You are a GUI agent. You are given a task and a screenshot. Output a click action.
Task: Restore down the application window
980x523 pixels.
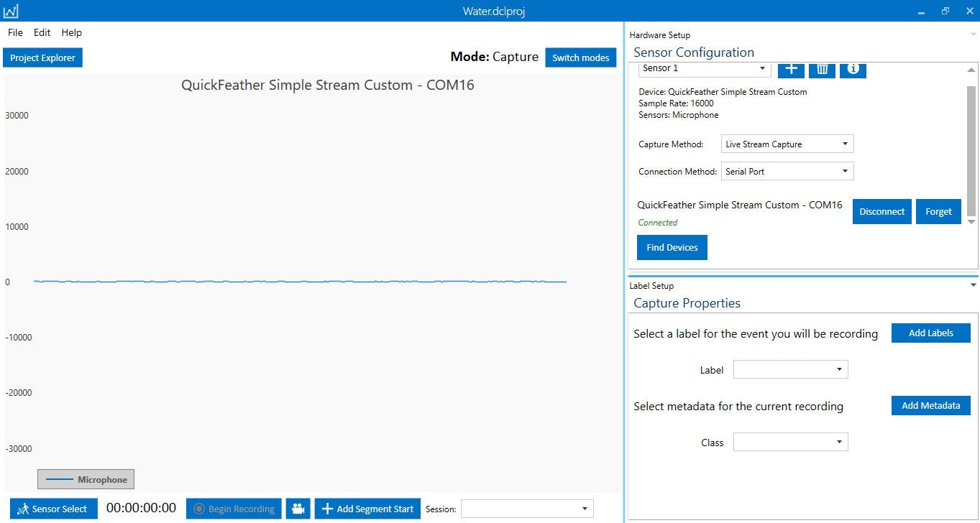click(x=945, y=11)
